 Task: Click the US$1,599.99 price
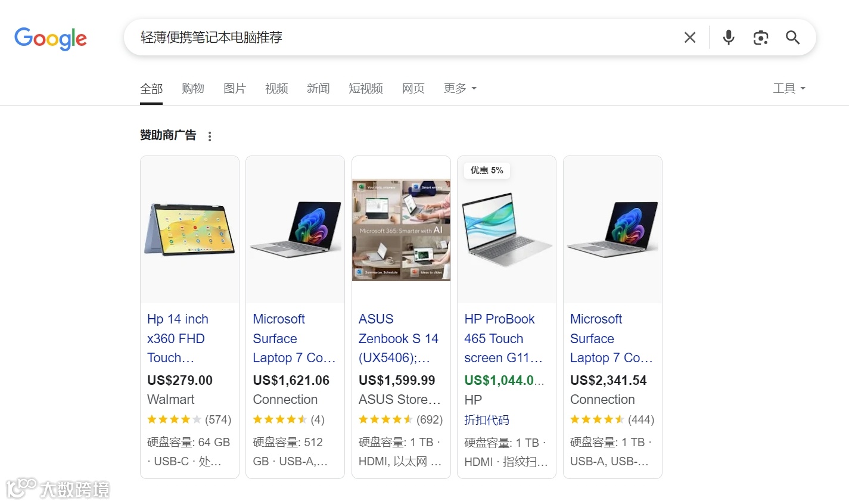(x=397, y=380)
